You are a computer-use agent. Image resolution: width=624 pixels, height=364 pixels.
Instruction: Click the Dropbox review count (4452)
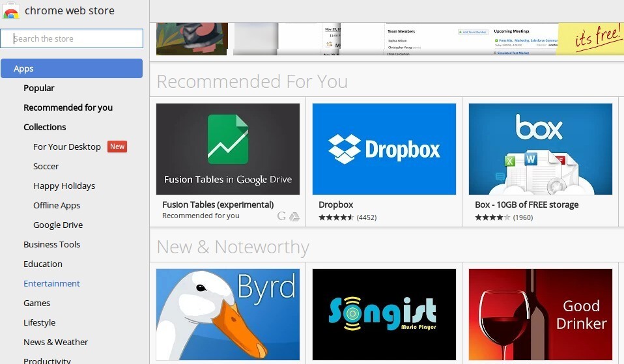pos(367,217)
